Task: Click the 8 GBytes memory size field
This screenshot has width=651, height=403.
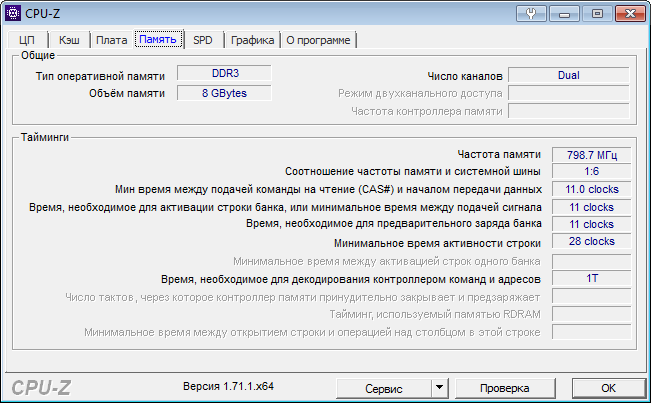Action: (225, 93)
